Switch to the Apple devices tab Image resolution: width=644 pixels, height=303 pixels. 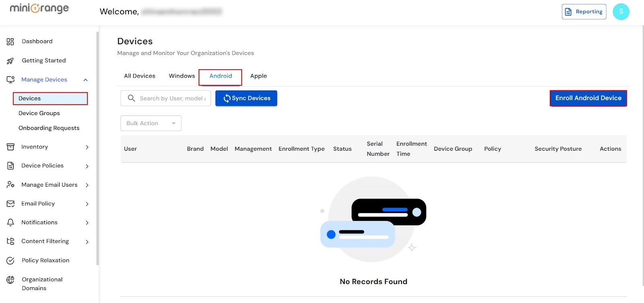point(258,76)
